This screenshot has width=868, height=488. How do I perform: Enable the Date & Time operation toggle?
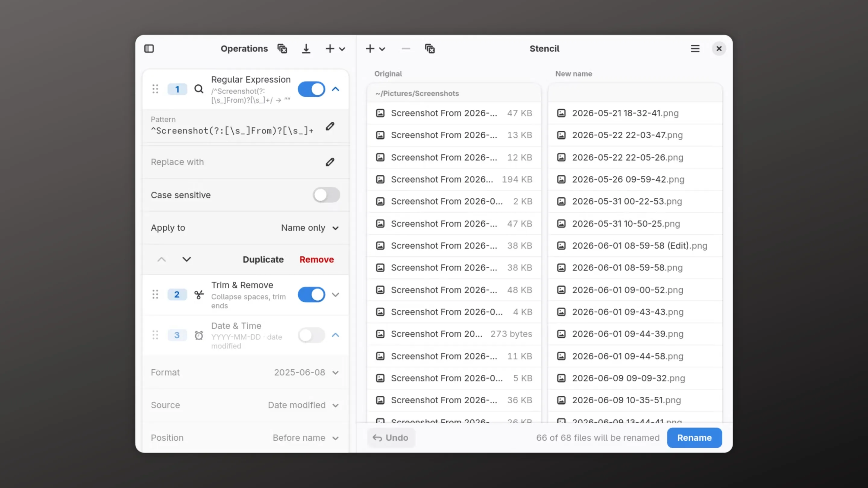[x=311, y=335]
